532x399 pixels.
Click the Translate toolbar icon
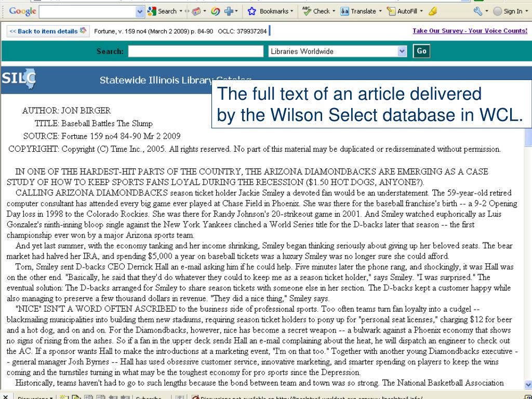point(345,11)
